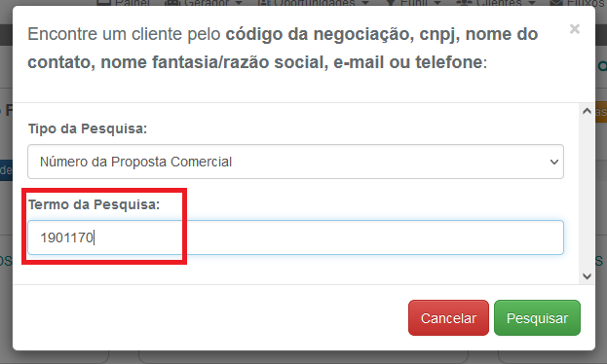The image size is (607, 364).
Task: Click the Cancelar button
Action: coord(448,318)
